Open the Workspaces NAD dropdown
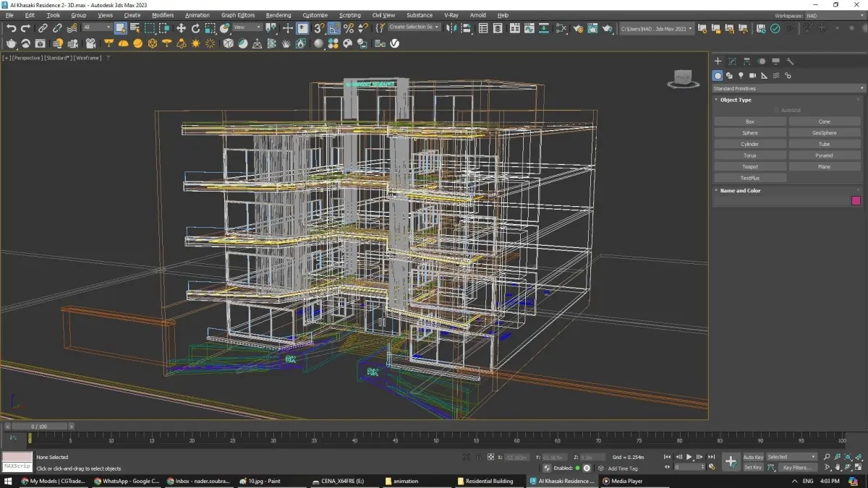Screen dimensions: 868x488 click(833, 15)
